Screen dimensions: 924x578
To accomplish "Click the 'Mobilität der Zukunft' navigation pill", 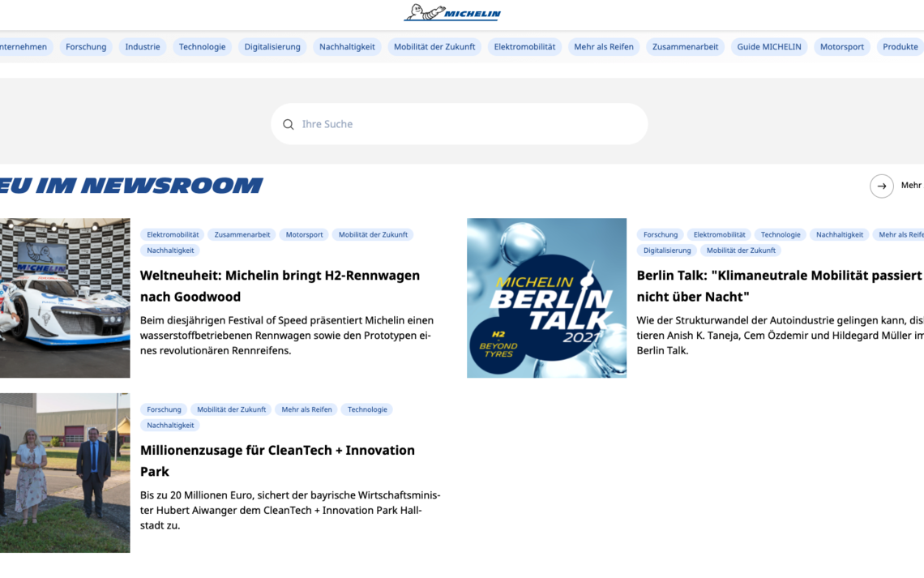I will [434, 47].
